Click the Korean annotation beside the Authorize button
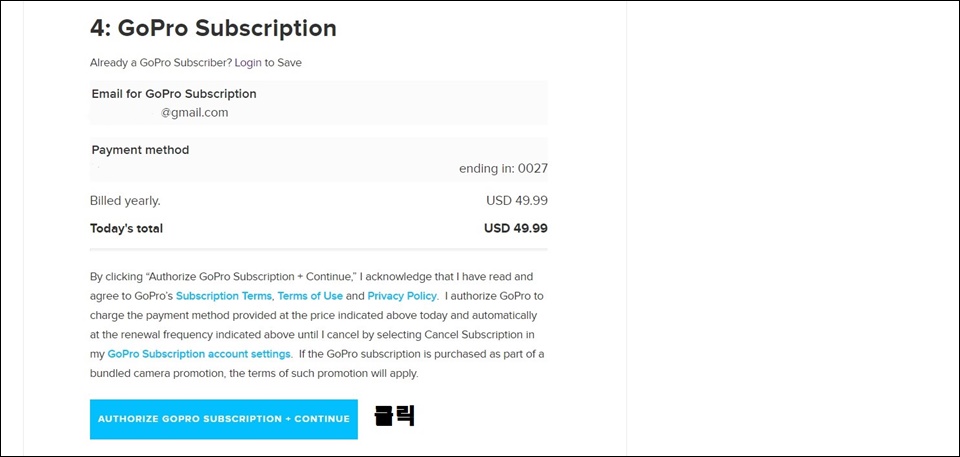 (395, 417)
